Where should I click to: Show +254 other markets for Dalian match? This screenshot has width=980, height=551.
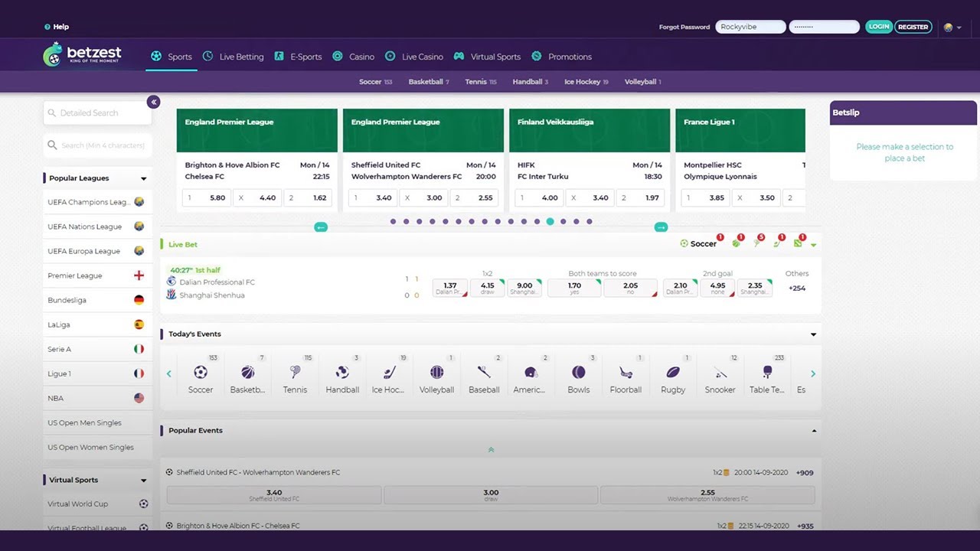point(797,289)
